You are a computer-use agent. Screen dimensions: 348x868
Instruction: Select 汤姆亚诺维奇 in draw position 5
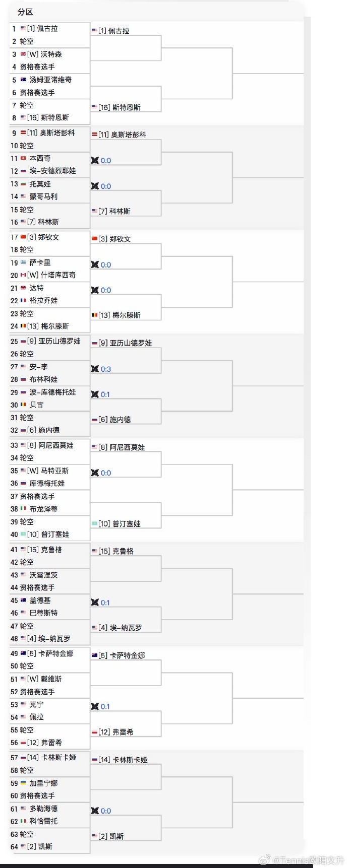point(50,80)
